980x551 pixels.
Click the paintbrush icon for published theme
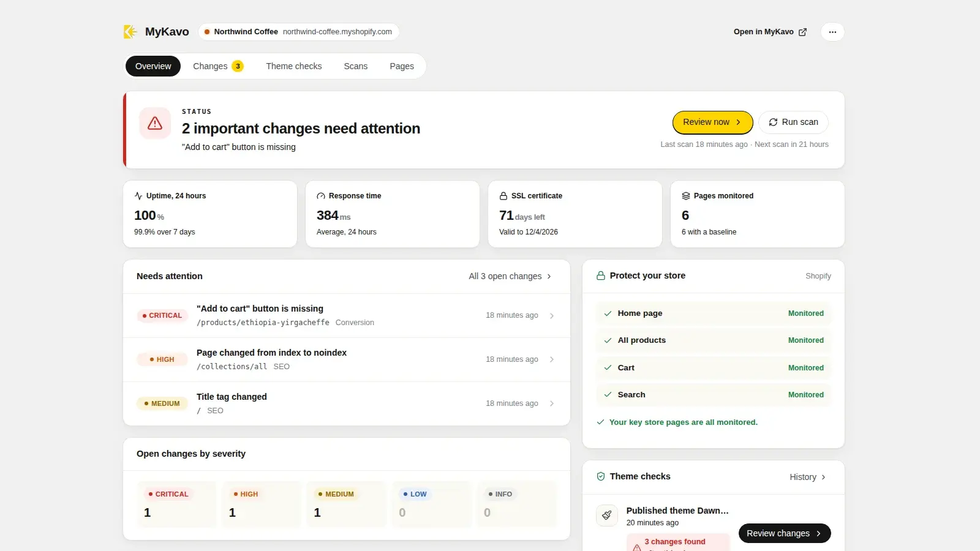coord(607,515)
